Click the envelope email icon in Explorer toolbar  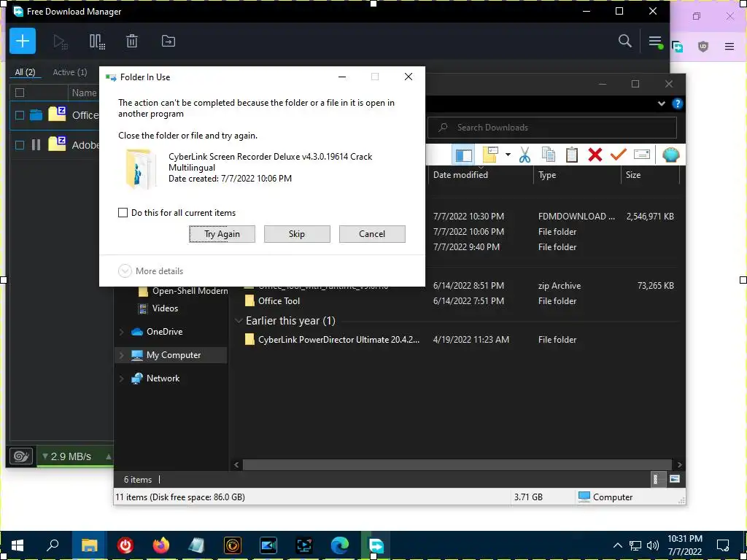click(x=642, y=155)
